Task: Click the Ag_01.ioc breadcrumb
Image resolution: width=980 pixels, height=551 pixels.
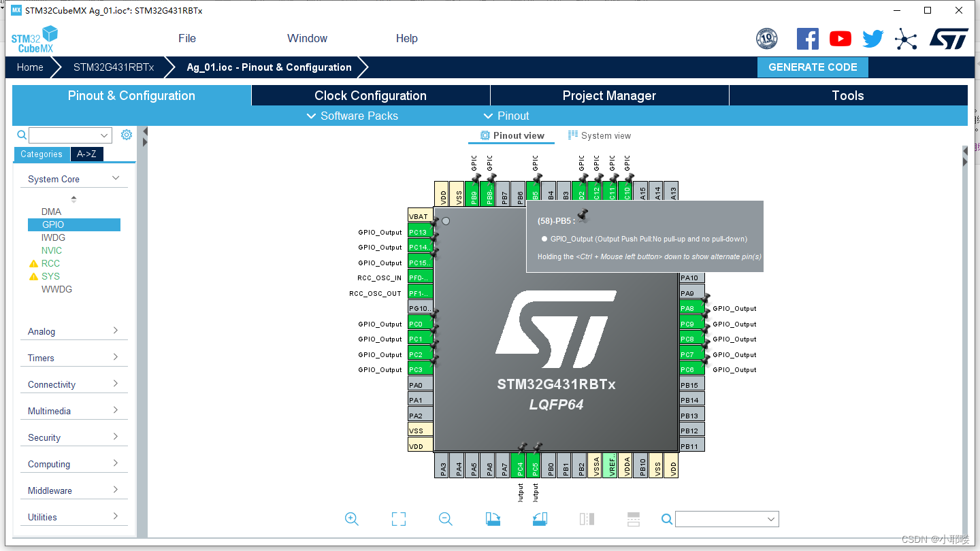Action: pos(269,67)
